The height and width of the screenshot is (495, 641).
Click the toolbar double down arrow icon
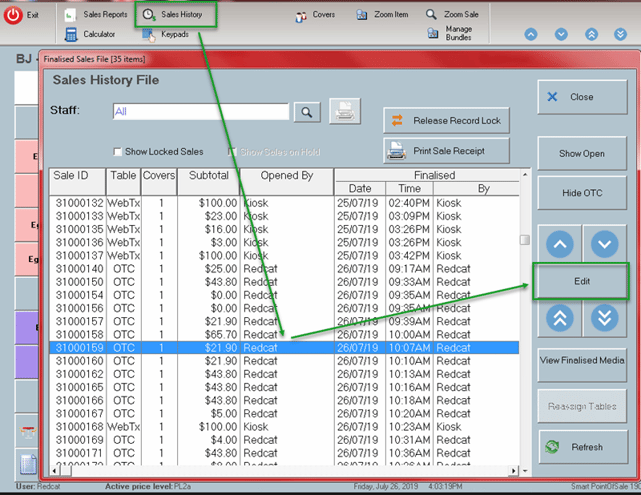coord(621,34)
